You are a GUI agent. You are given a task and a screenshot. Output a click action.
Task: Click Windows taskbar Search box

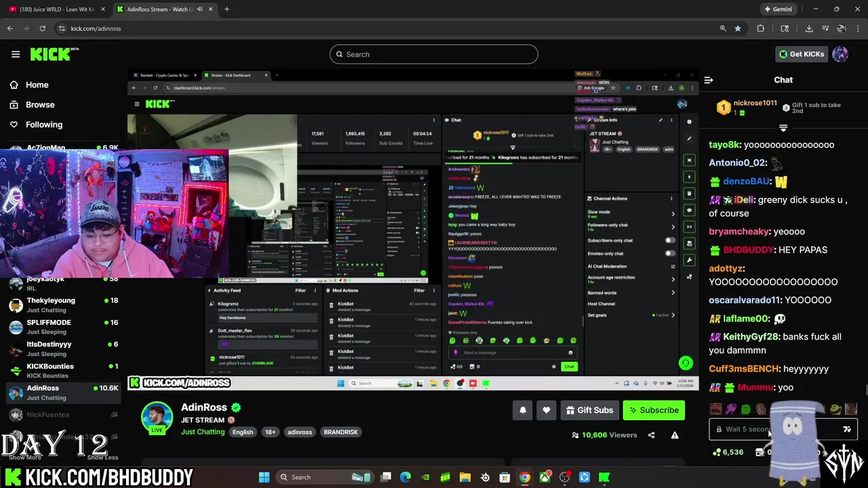coord(325,477)
